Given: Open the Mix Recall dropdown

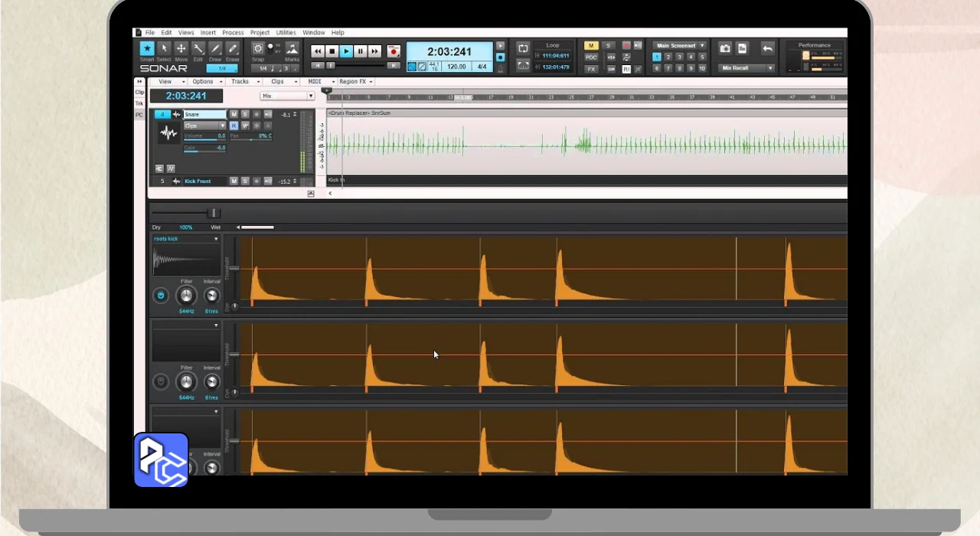Looking at the screenshot, I should (747, 68).
